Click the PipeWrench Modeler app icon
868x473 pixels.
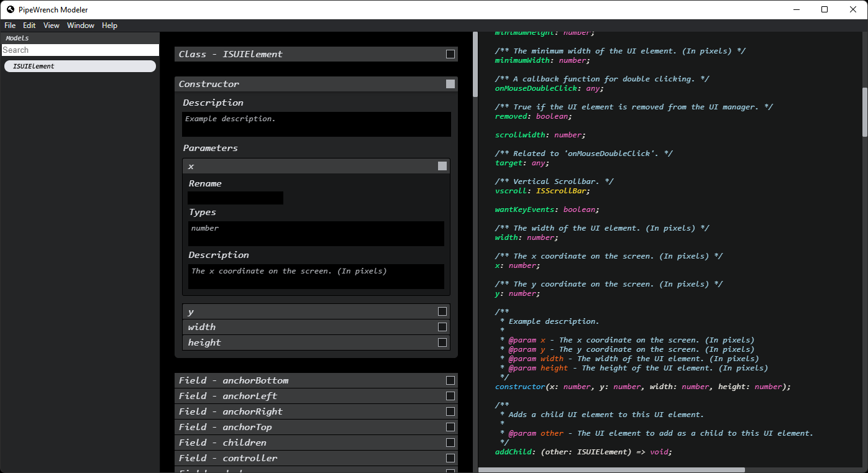pos(11,9)
